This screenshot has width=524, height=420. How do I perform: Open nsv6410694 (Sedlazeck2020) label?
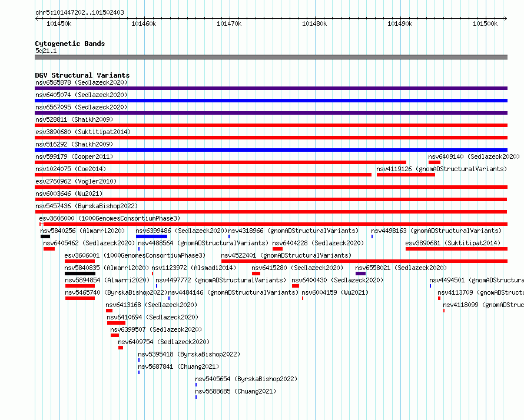152,317
